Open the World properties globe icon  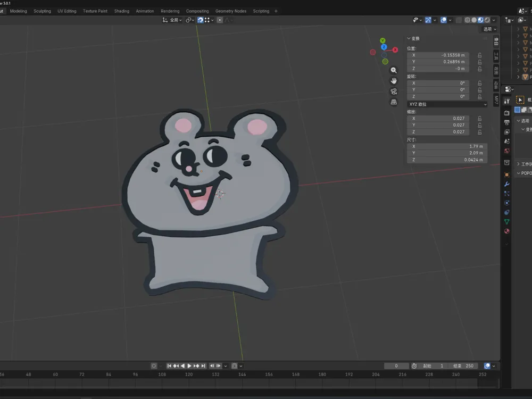point(507,151)
